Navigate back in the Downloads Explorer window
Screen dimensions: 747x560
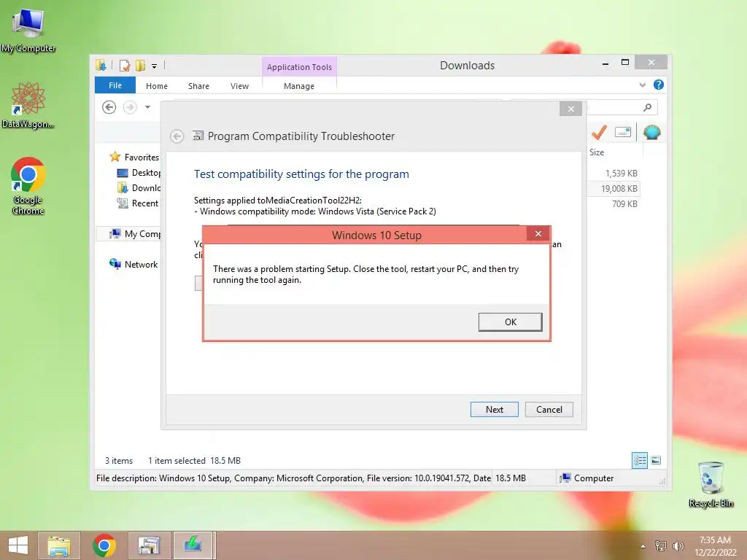(109, 107)
